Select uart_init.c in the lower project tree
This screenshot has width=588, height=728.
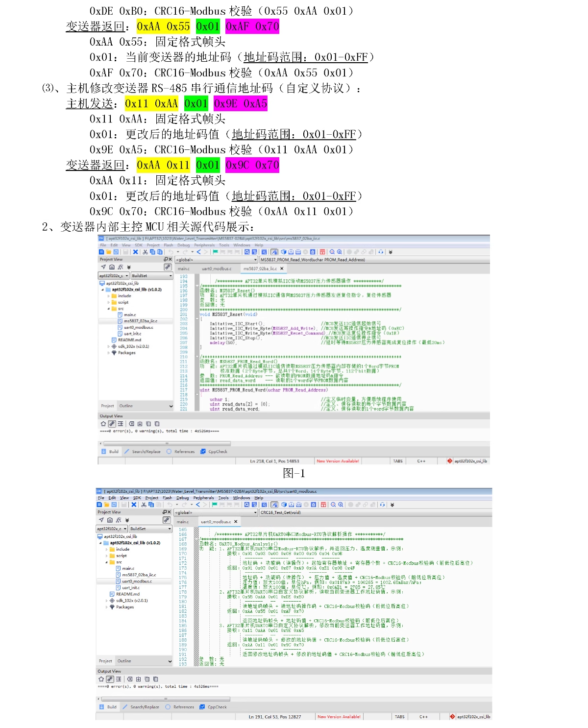130,587
